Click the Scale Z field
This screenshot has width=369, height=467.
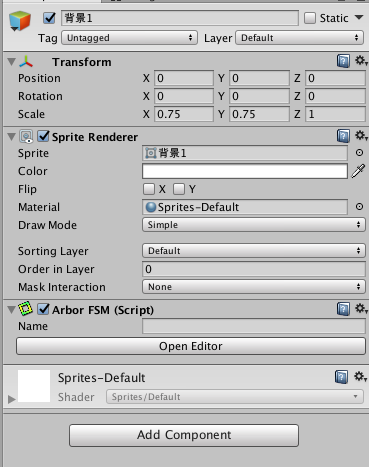[335, 114]
